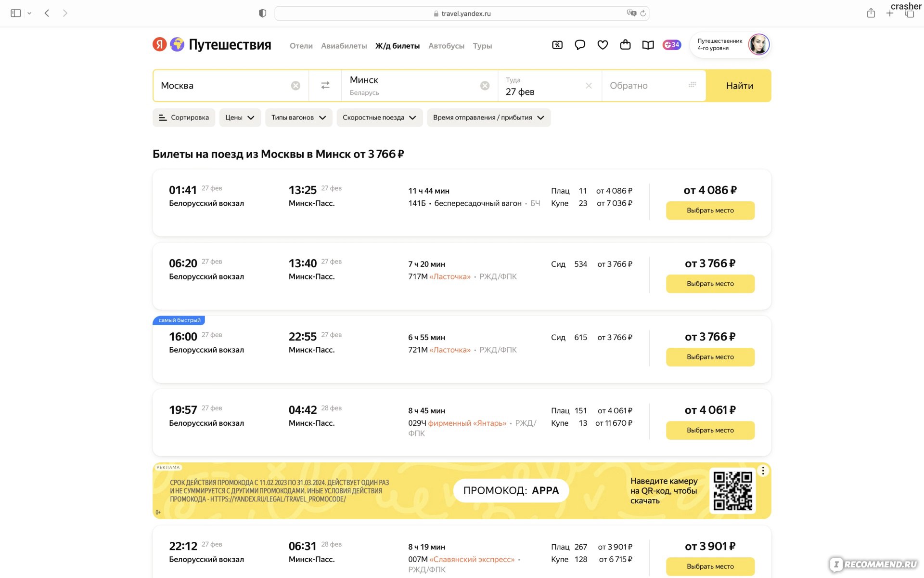Open the ad banner three-dot menu
This screenshot has width=924, height=578.
[x=763, y=471]
